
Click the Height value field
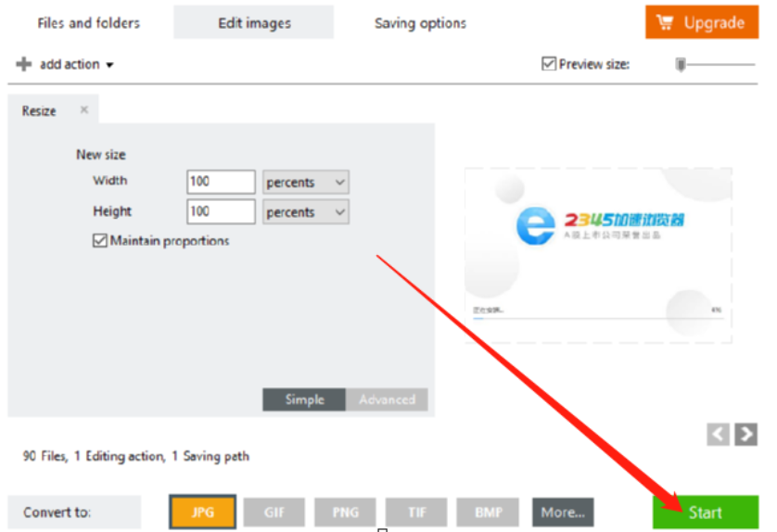pos(221,211)
